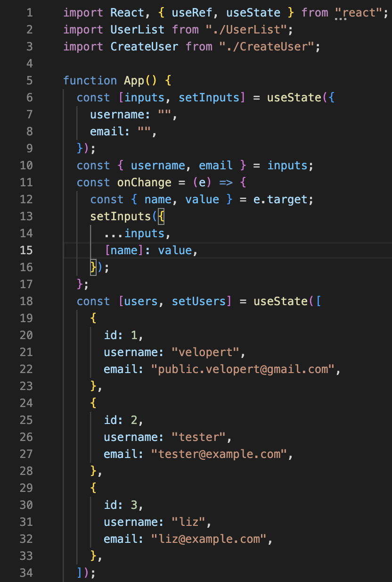Viewport: 392px width, 582px height.
Task: Click the setUsers identifier on line 18
Action: (x=198, y=301)
